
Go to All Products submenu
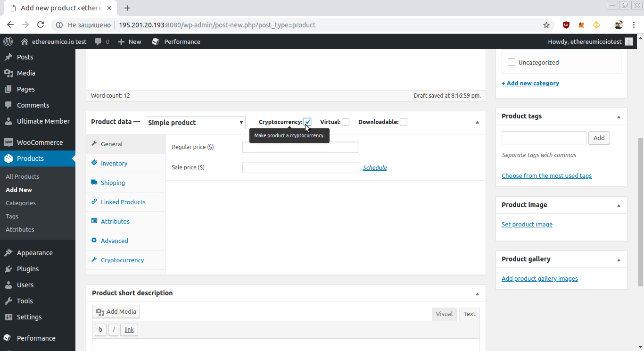click(23, 176)
